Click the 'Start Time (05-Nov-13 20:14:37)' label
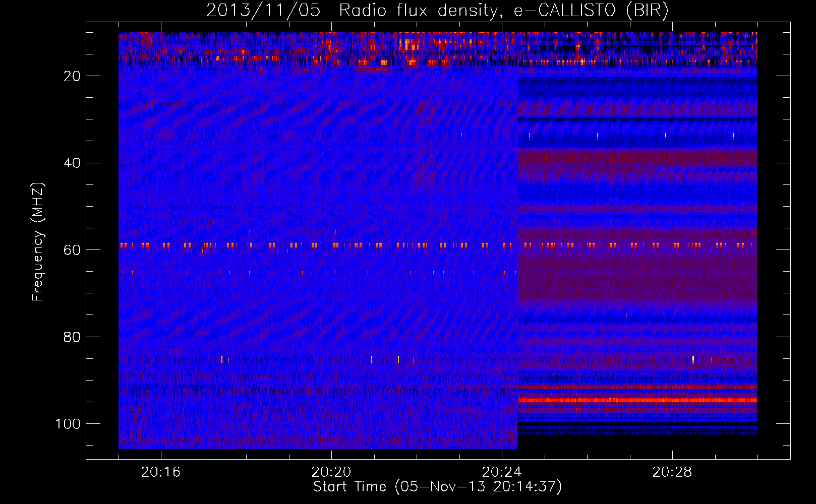The width and height of the screenshot is (816, 504). (437, 487)
